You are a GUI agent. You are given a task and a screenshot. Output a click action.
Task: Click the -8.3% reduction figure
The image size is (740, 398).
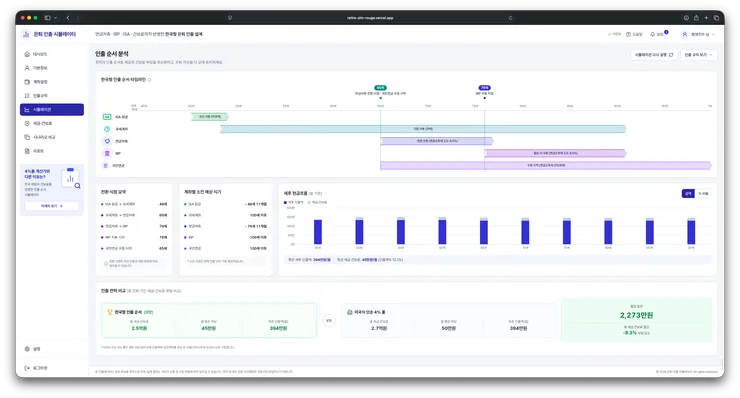tap(630, 333)
